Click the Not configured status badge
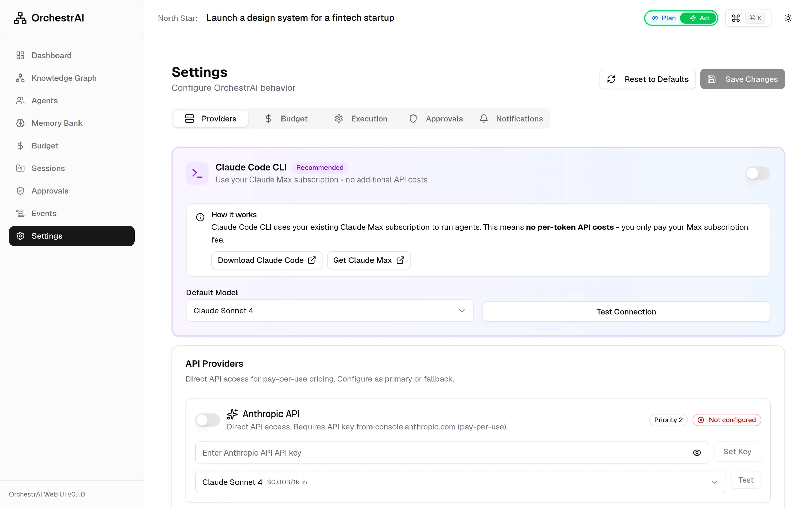The width and height of the screenshot is (812, 508). pos(727,420)
